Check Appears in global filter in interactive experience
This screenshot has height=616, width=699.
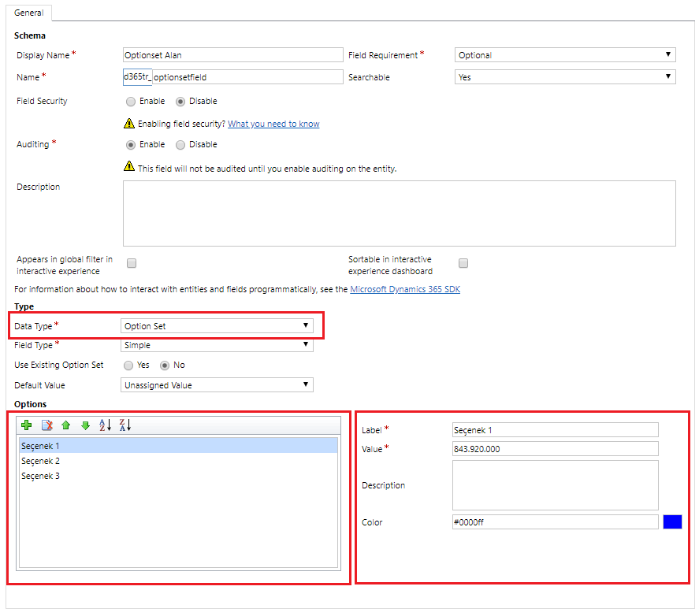[132, 263]
